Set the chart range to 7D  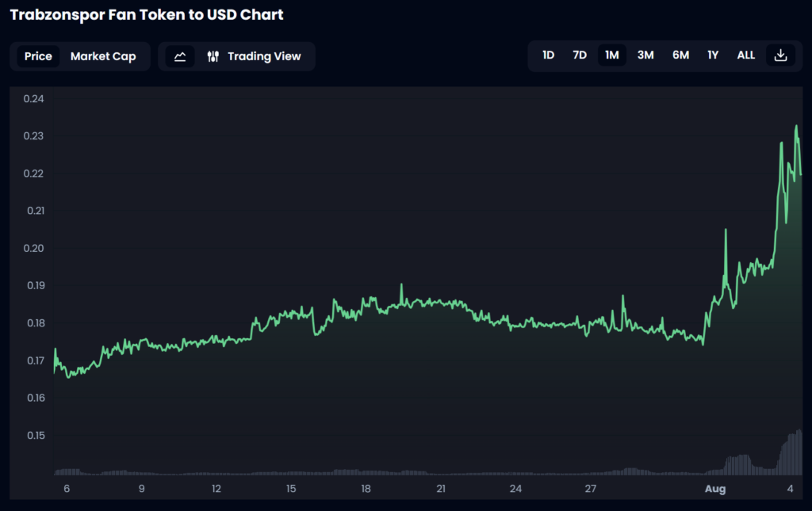point(580,55)
